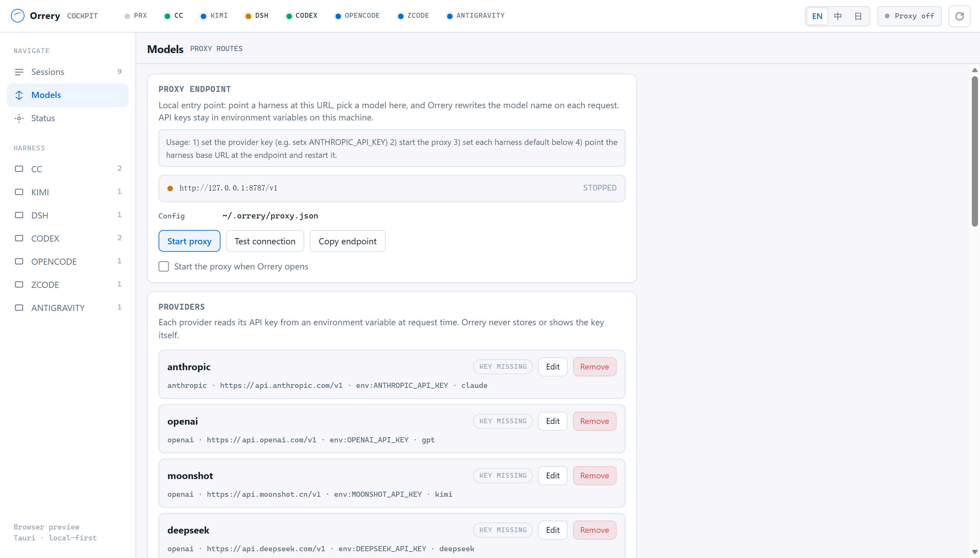980x558 pixels.
Task: Click the OPENCODE harness sidebar icon
Action: point(19,261)
